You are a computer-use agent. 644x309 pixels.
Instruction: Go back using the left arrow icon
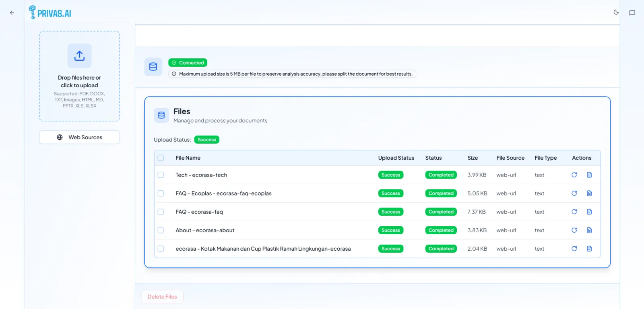coord(12,13)
